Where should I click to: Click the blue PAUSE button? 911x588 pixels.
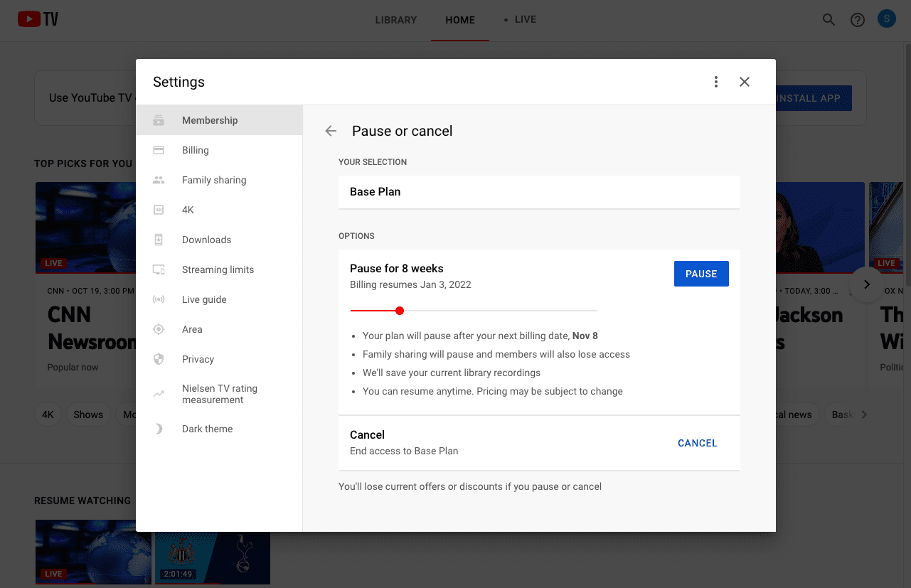(701, 274)
